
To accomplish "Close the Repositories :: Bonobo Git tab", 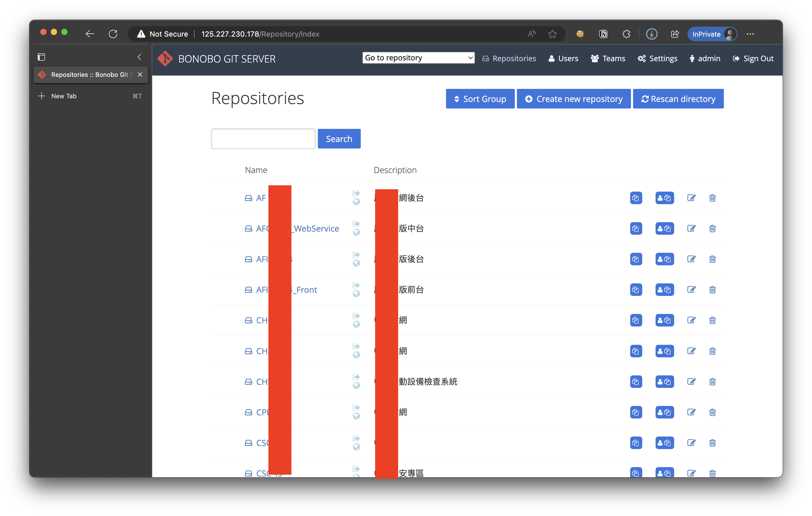I will point(140,74).
